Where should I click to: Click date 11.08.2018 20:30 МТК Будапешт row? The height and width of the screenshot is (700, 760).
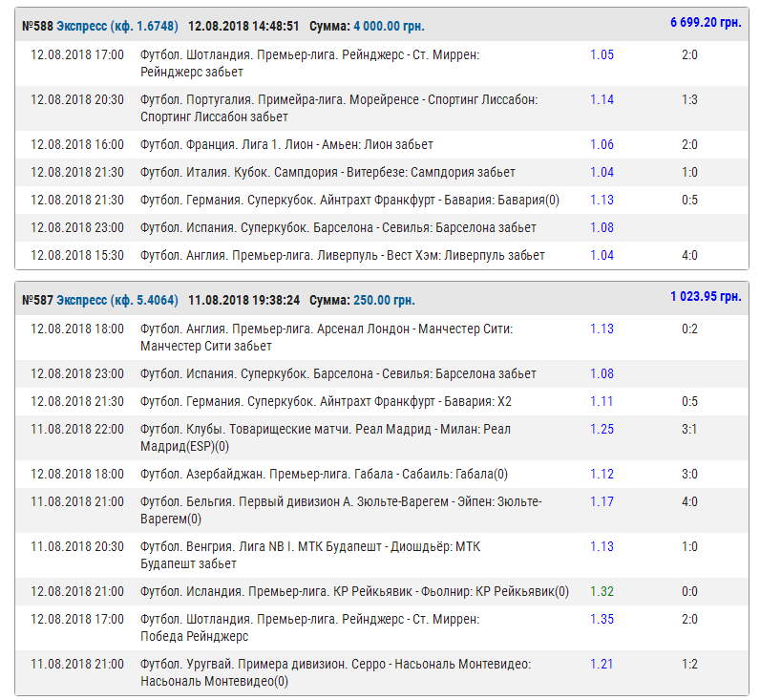[77, 546]
